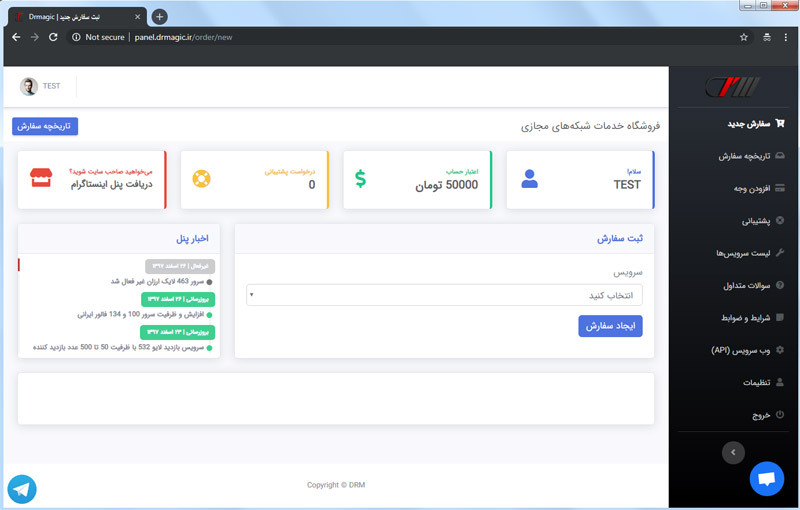Click the browser forward arrow
The image size is (800, 510).
coord(35,37)
